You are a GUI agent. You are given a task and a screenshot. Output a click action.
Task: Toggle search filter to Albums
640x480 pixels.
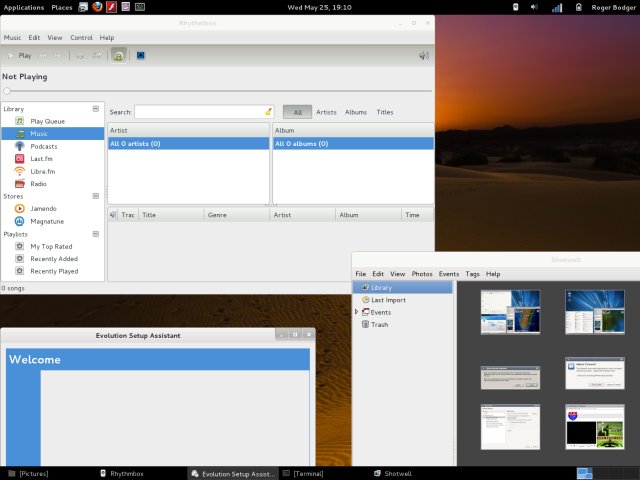[356, 112]
